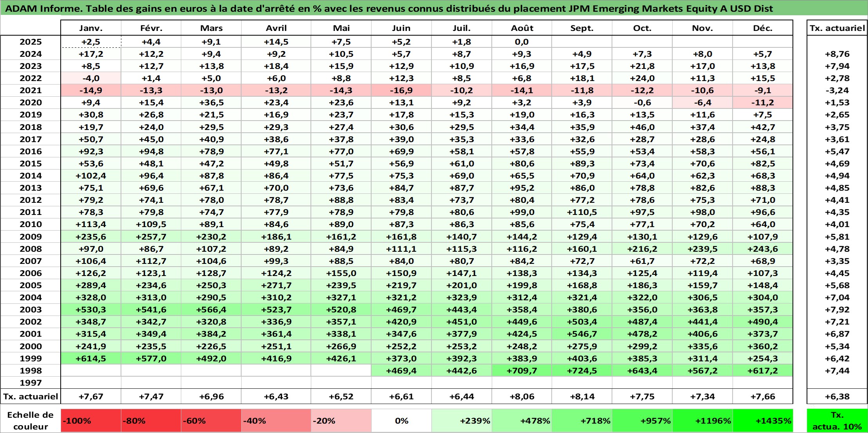
Task: Click the +724,5 cell in Sept. 1998
Action: [582, 370]
